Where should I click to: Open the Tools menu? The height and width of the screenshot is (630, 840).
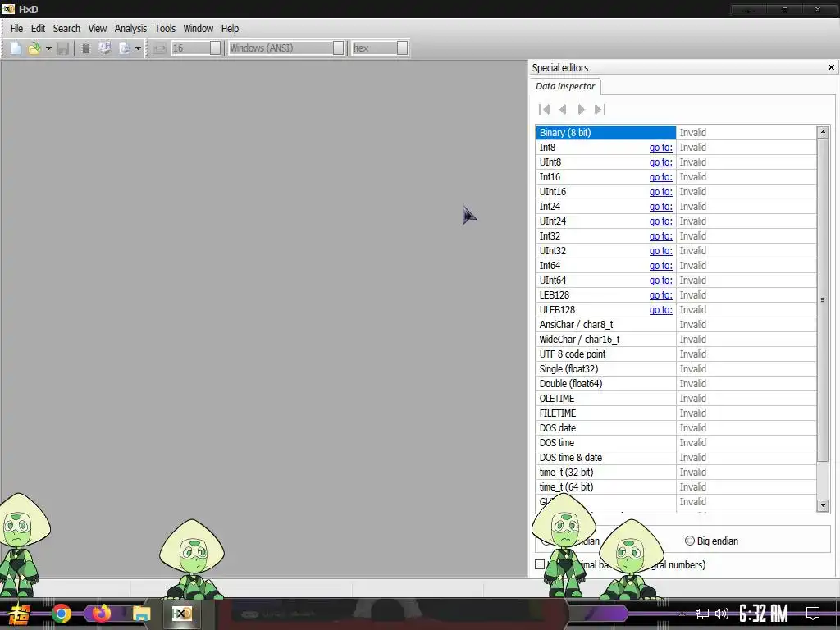[x=165, y=29]
